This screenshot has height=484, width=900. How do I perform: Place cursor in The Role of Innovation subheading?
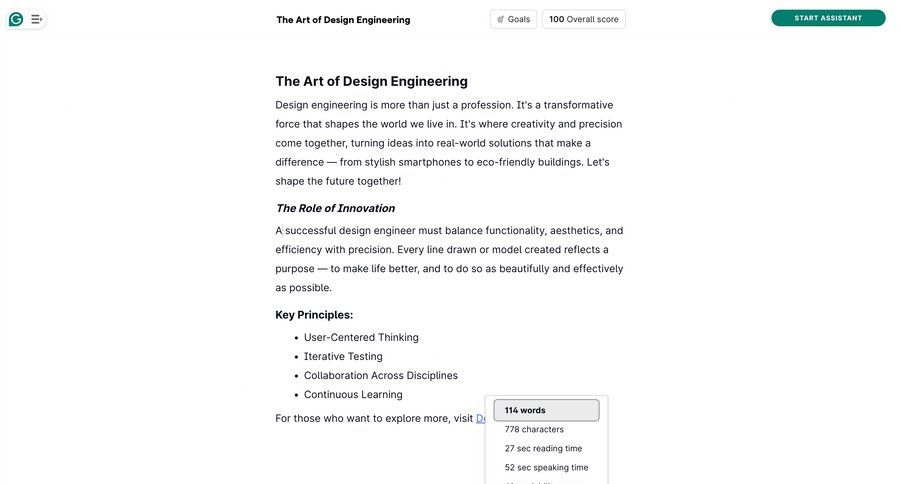(x=335, y=208)
